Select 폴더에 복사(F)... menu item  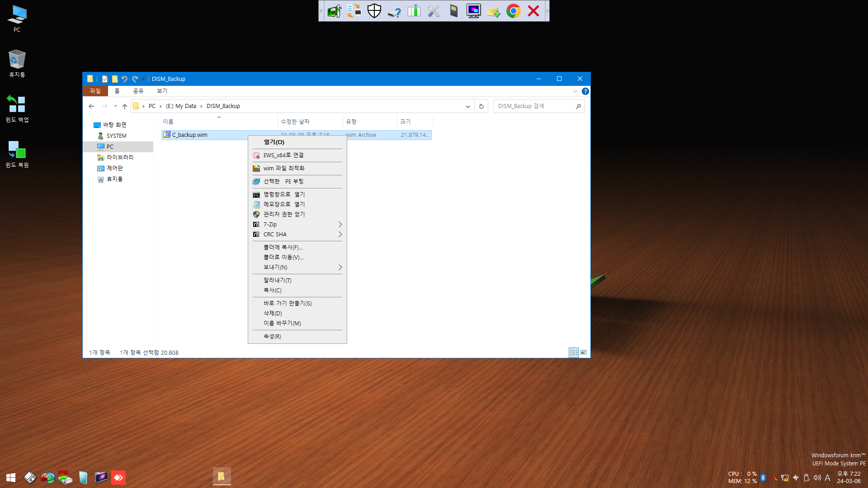(297, 248)
